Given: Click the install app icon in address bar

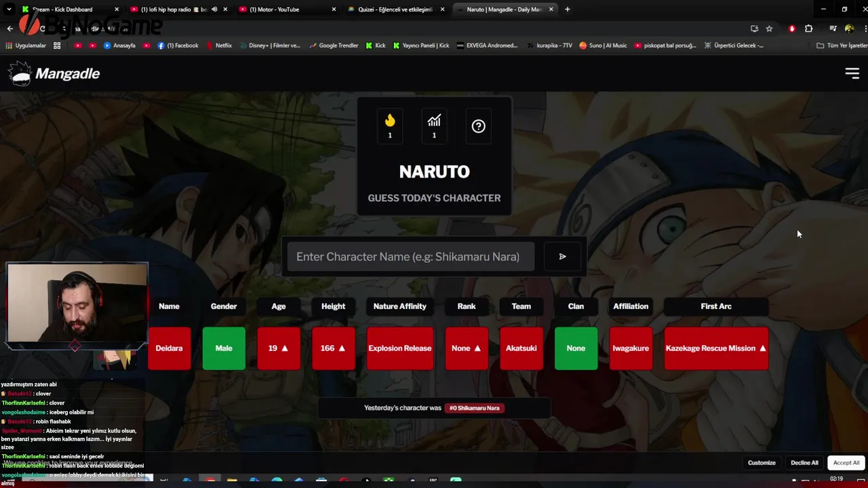Looking at the screenshot, I should coord(754,28).
